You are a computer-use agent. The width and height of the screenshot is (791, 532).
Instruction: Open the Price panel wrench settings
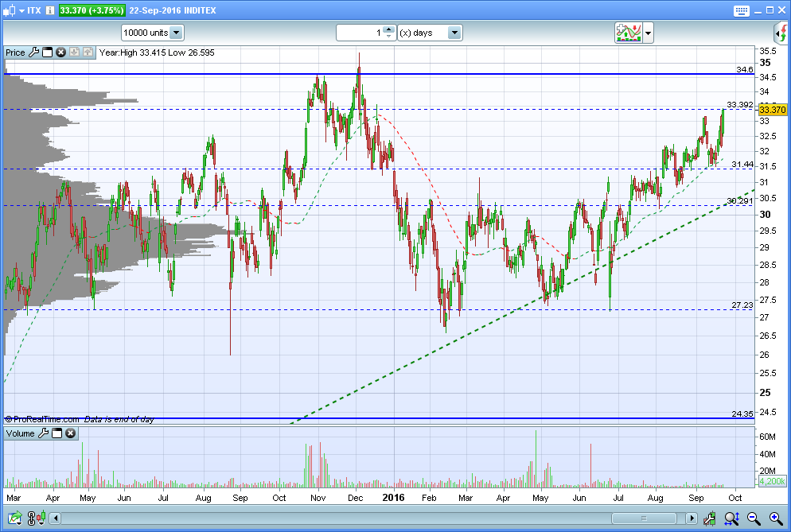33,52
